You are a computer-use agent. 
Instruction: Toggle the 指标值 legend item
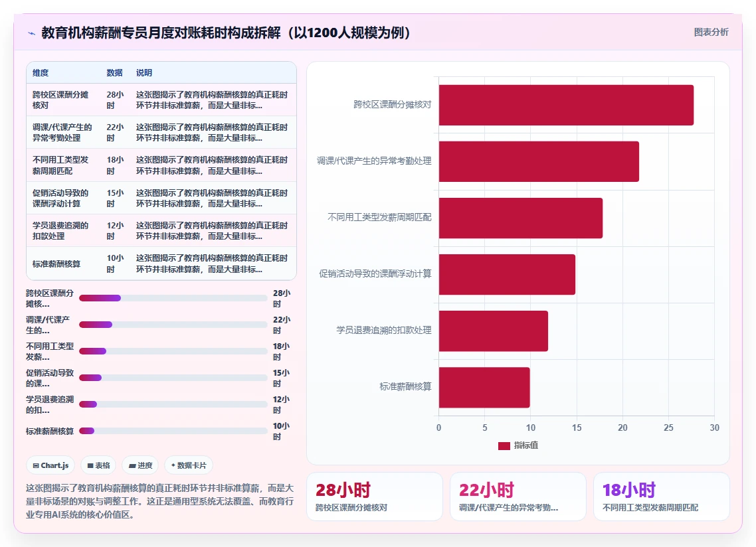518,445
